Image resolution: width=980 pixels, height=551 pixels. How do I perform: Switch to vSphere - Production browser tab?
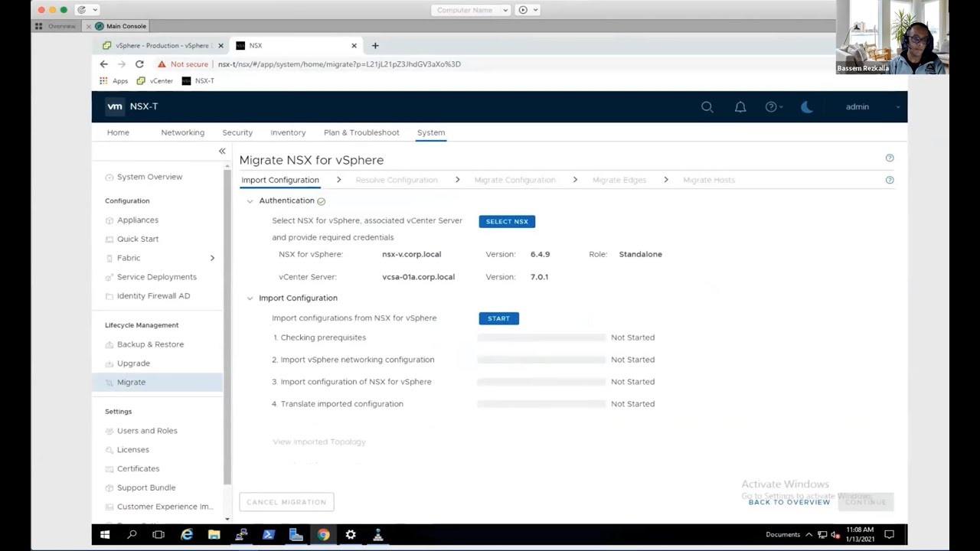pos(162,46)
